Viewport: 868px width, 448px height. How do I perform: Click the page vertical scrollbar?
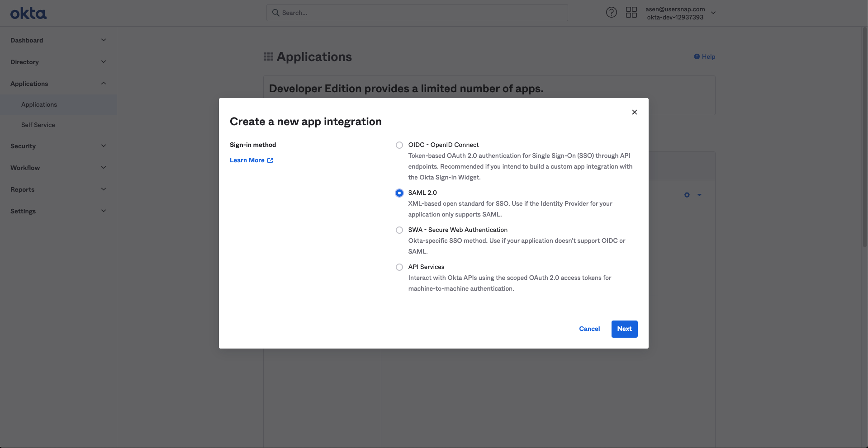[864, 137]
